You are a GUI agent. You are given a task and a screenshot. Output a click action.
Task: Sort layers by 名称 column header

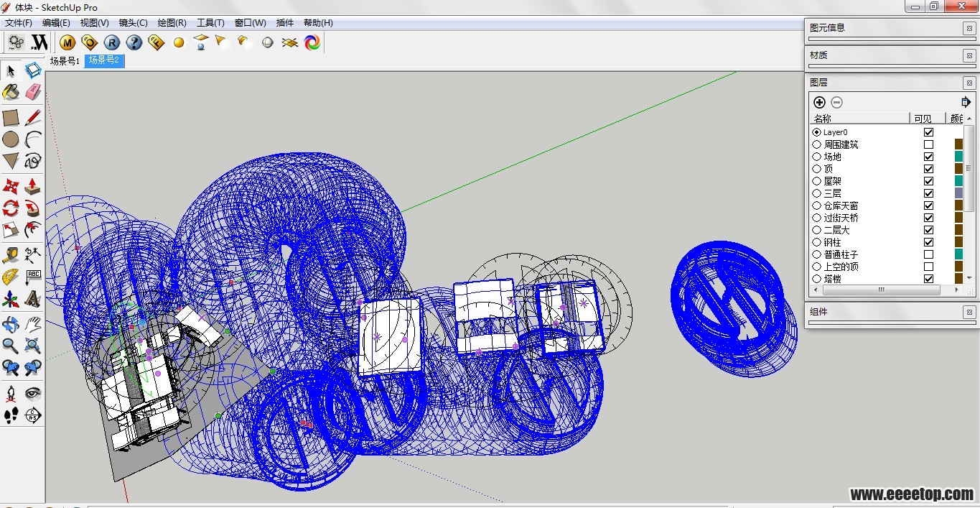click(x=859, y=119)
